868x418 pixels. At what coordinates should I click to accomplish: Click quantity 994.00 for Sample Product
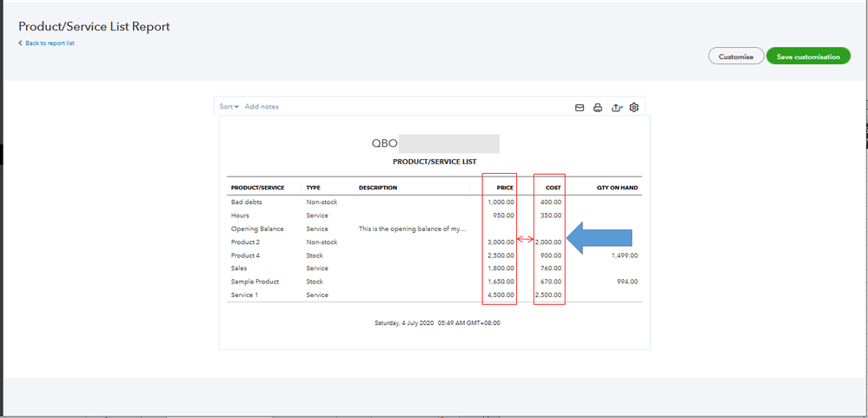click(627, 282)
